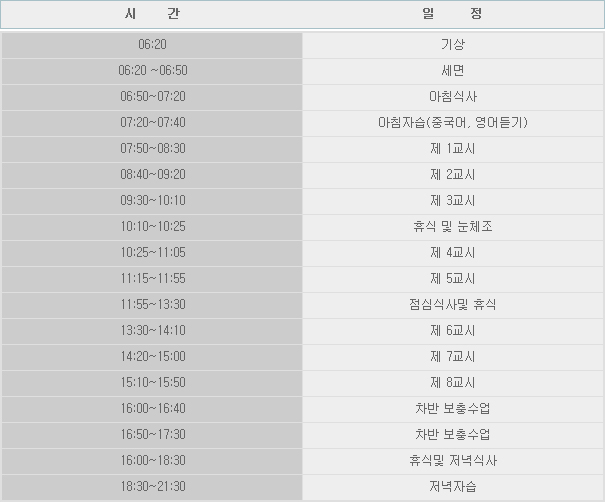Click the 휴식 및 눈체조 cell
Viewport: 605px width, 502px height.
452,227
